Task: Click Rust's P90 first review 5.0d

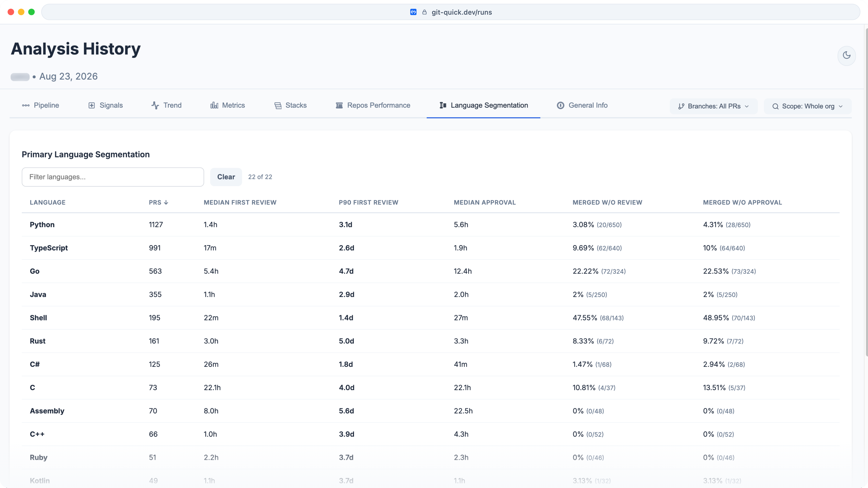Action: point(346,341)
